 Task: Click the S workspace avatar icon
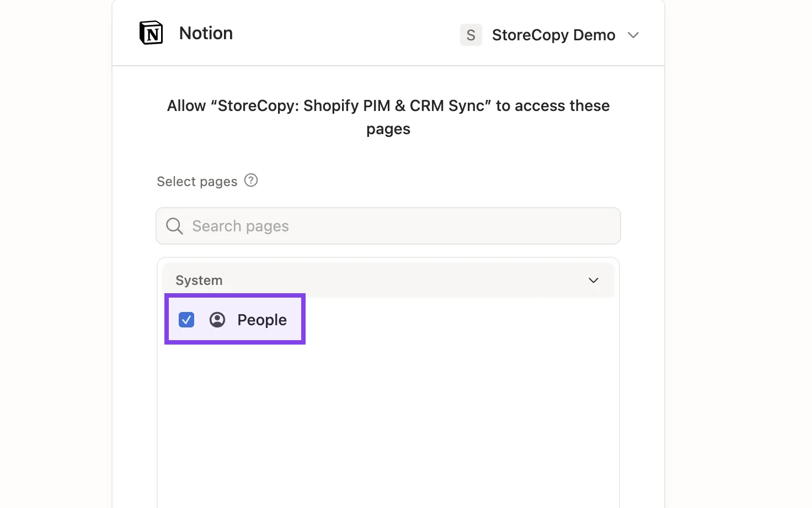471,35
